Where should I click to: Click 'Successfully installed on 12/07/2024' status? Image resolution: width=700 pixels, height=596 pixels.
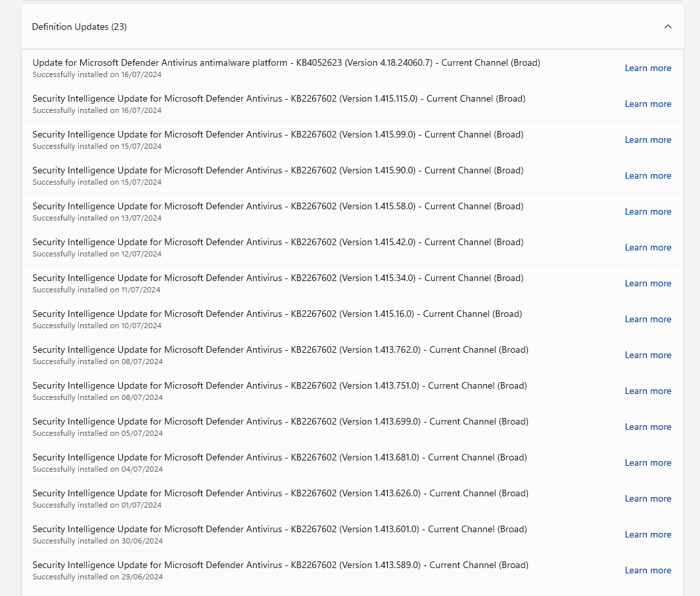[97, 254]
